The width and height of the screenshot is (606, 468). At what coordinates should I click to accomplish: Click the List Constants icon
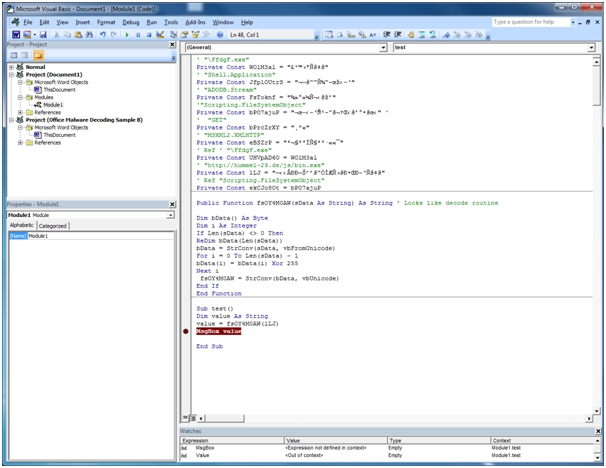340,35
